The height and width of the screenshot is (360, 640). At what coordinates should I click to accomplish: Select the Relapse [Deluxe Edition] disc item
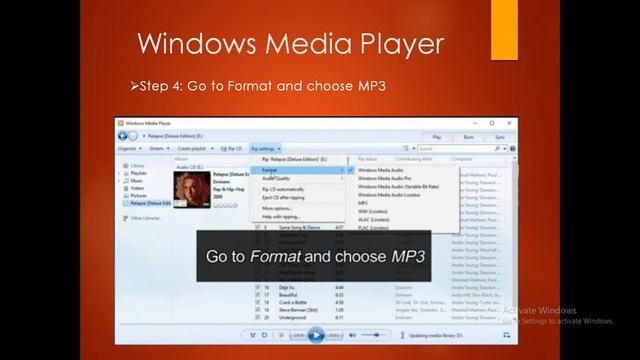(147, 203)
